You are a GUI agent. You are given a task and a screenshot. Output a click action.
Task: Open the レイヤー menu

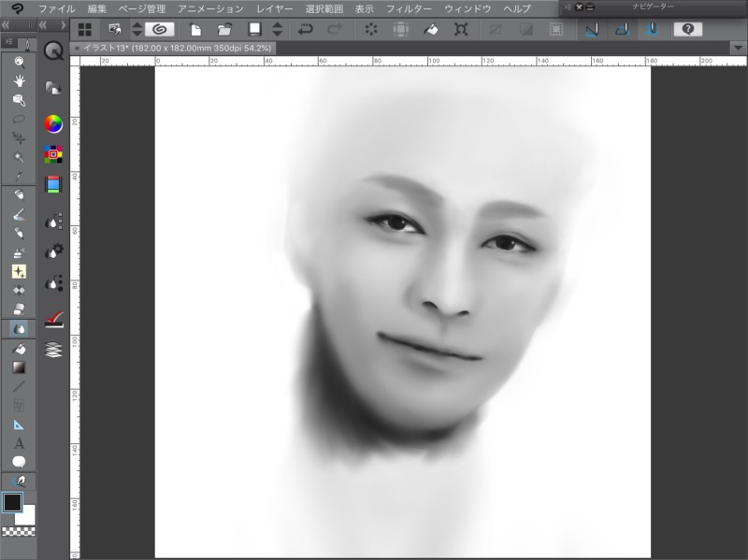[x=274, y=8]
